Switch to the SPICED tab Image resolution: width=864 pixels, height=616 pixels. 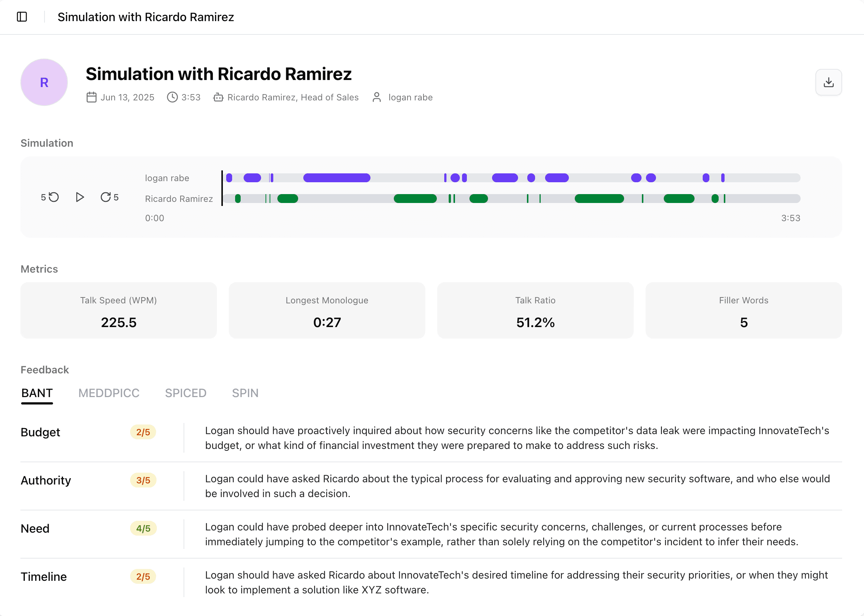click(x=186, y=393)
